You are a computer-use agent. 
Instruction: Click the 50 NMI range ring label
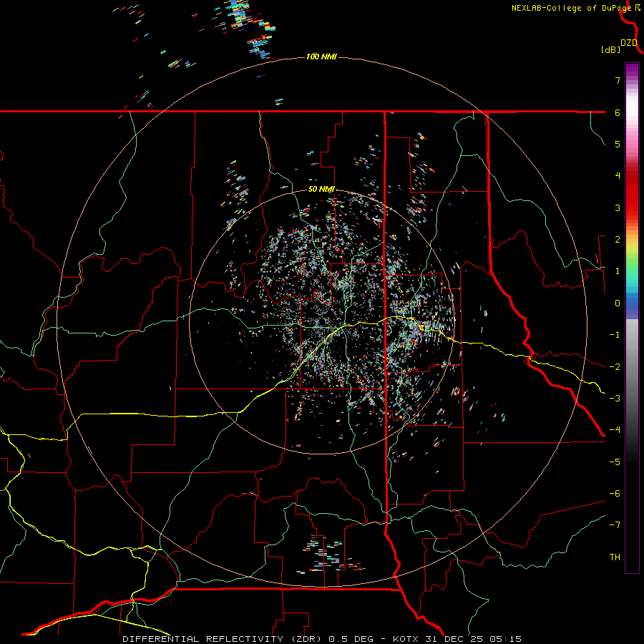pyautogui.click(x=321, y=190)
